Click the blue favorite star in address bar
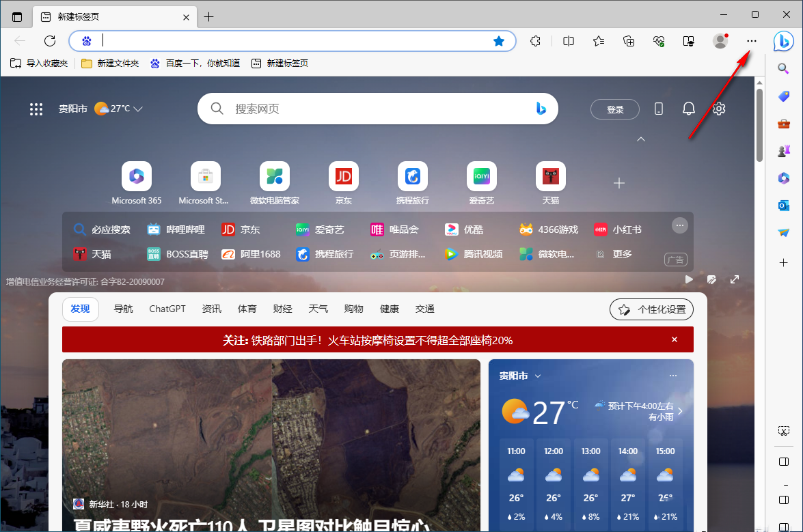 [499, 41]
